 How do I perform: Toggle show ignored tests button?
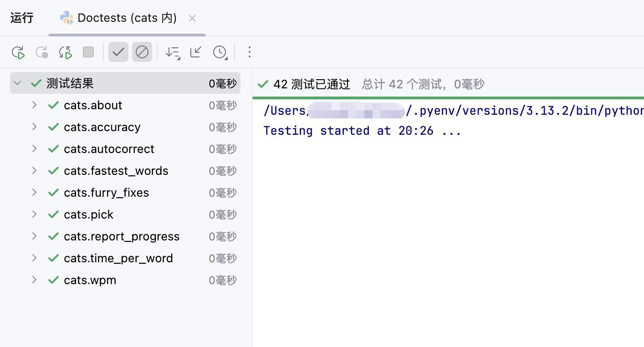point(142,52)
